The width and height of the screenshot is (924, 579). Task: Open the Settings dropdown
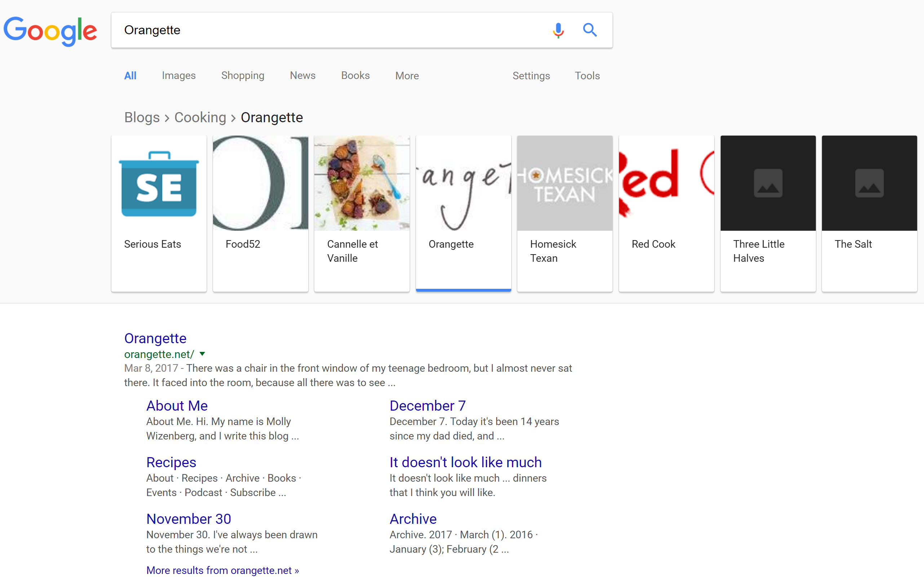click(x=531, y=76)
